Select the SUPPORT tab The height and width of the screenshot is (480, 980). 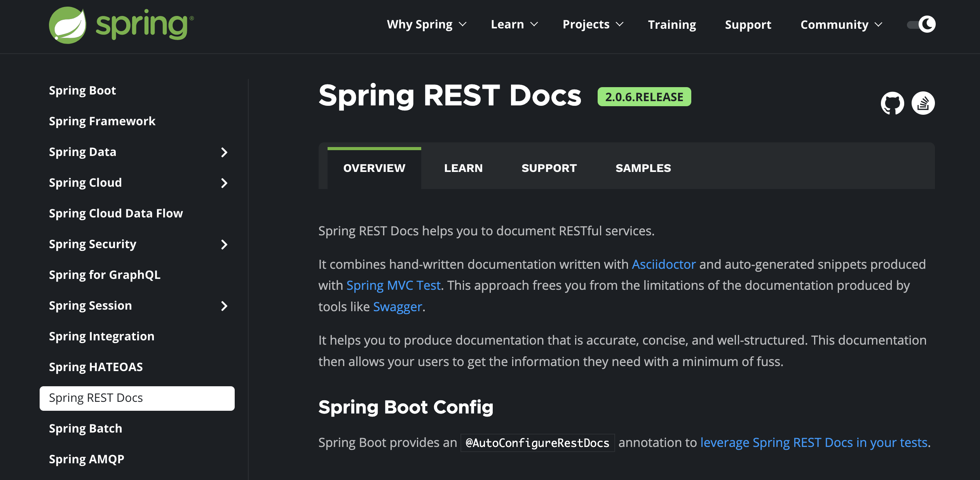[x=549, y=168]
